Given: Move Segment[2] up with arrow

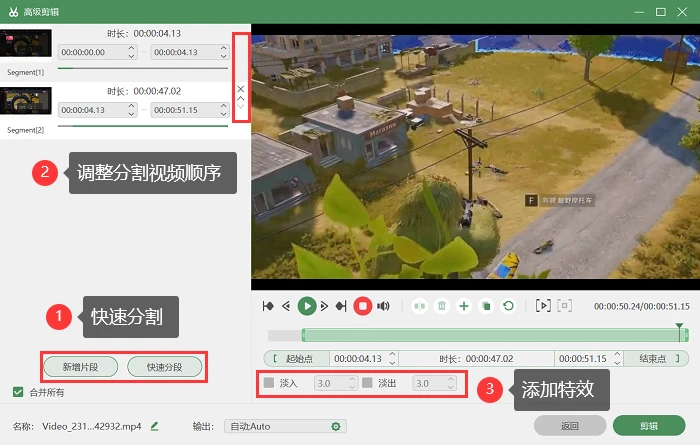Looking at the screenshot, I should [x=241, y=98].
